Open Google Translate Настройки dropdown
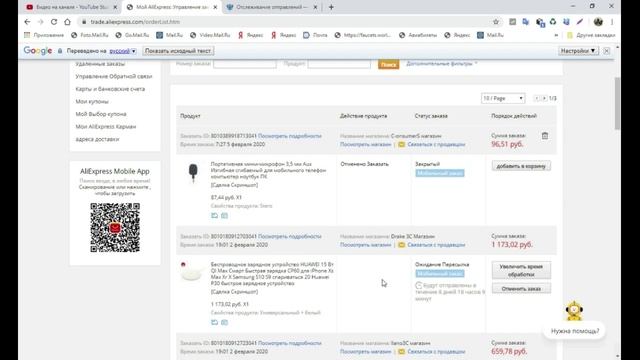Viewport: 640px width, 360px height. [x=578, y=51]
